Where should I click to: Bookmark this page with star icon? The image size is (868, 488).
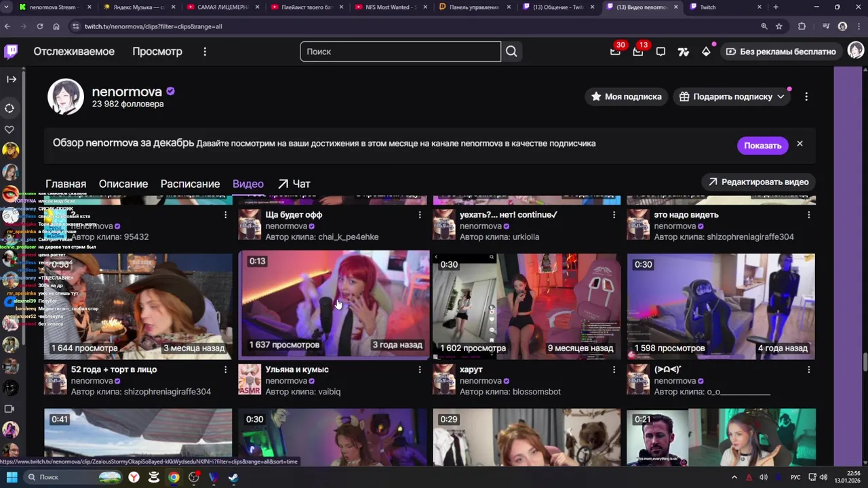(x=779, y=26)
